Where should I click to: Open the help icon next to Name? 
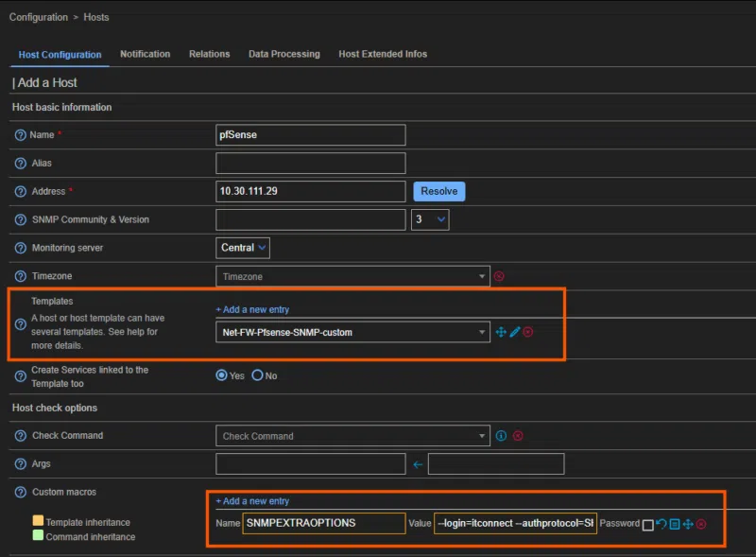coord(20,135)
